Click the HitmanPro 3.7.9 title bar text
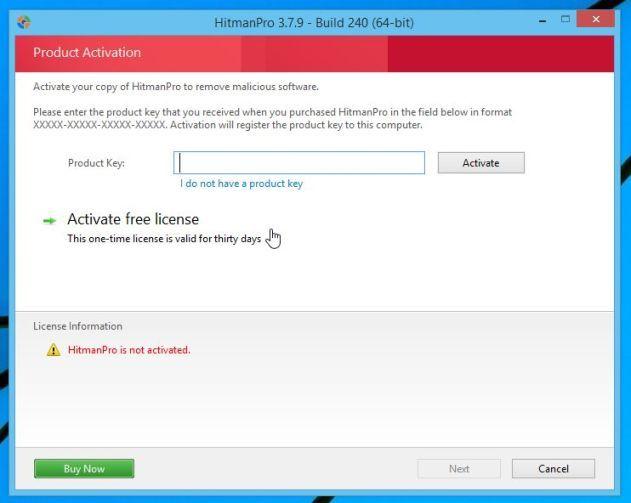 314,23
